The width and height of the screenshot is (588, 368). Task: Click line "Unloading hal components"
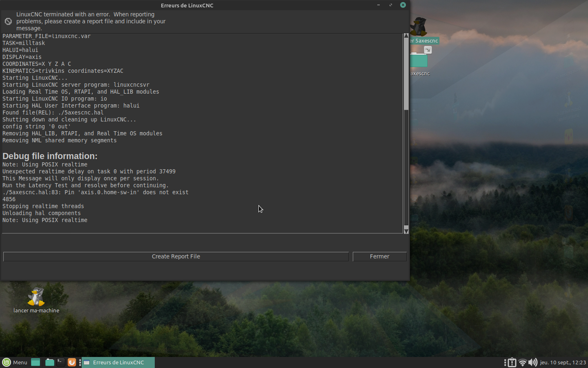(x=42, y=213)
